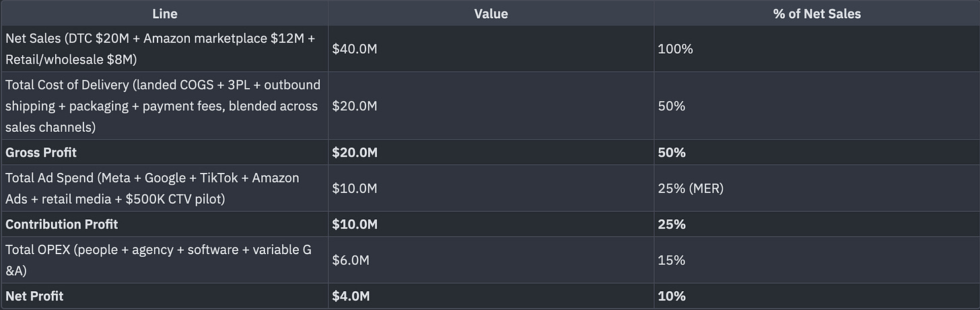Click the Total Ad Spend description cell
980x310 pixels.
coord(164,188)
